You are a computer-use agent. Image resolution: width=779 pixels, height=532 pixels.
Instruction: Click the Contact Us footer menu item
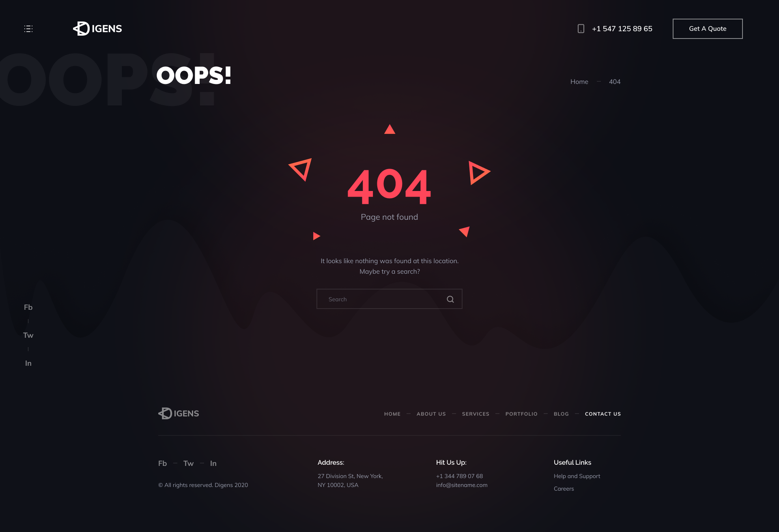click(603, 414)
